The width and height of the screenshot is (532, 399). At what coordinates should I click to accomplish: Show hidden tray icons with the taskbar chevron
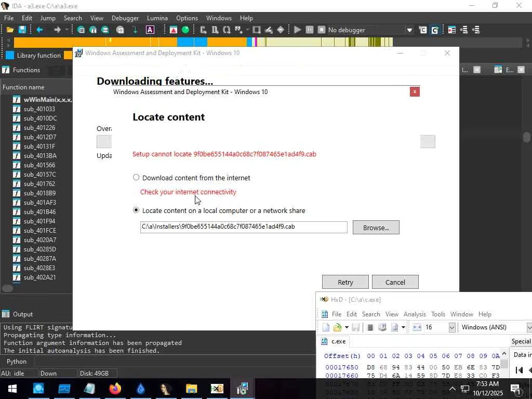tap(453, 389)
